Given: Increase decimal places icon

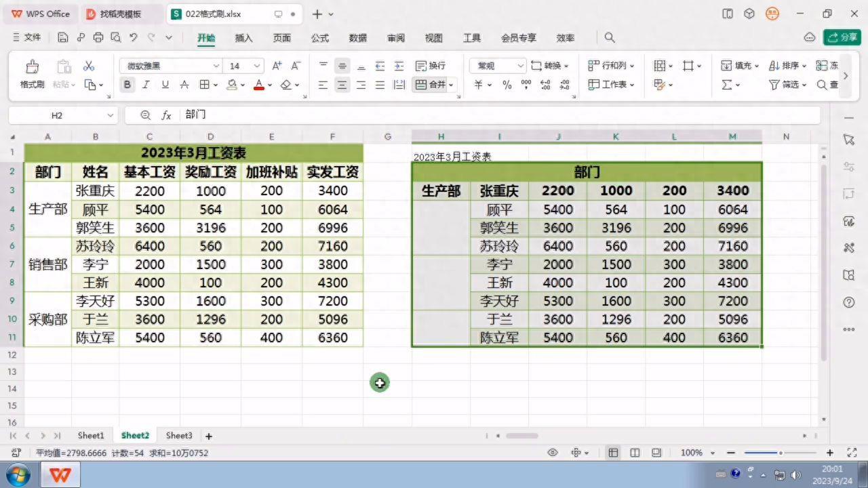Looking at the screenshot, I should pos(545,85).
